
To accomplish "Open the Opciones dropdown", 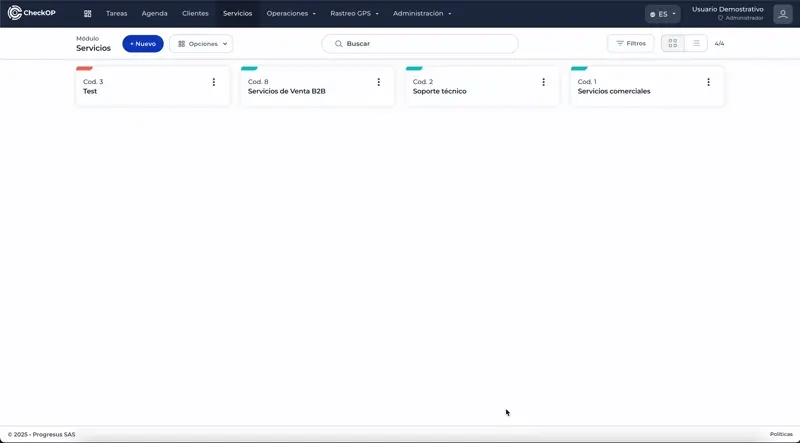I will point(202,44).
